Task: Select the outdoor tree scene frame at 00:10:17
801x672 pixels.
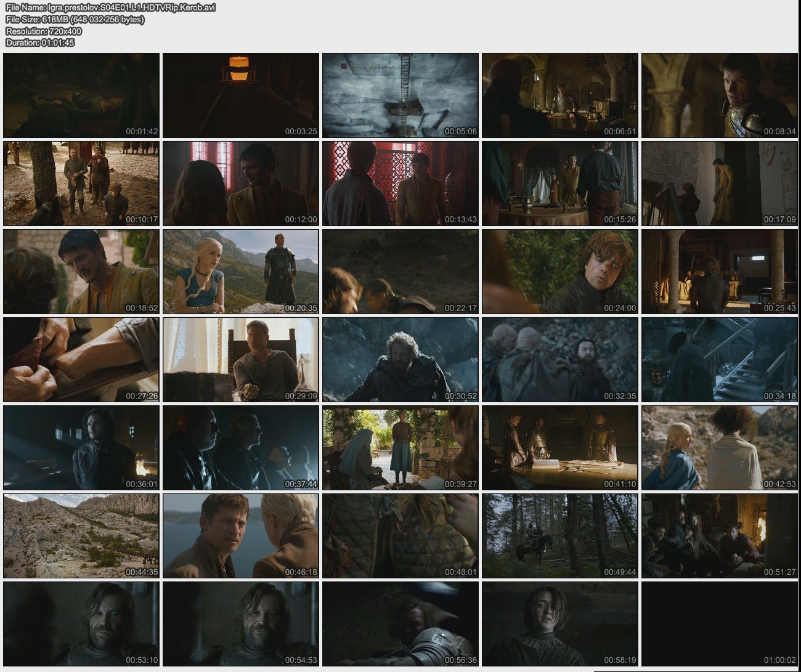Action: pyautogui.click(x=81, y=184)
